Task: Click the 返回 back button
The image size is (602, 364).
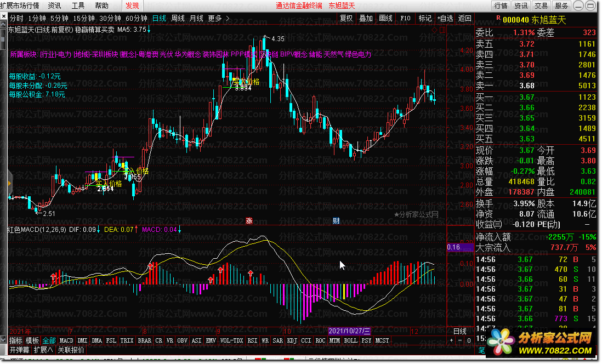Action: [464, 18]
